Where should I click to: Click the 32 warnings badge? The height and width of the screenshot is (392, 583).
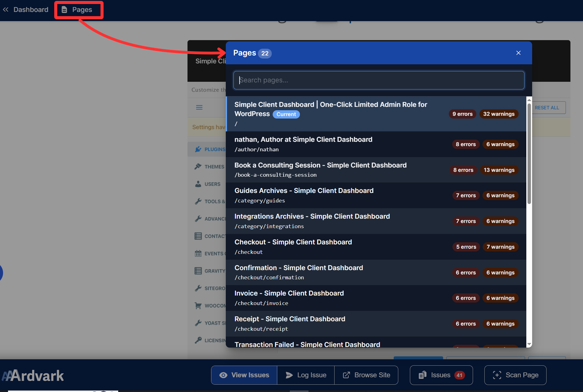click(499, 114)
